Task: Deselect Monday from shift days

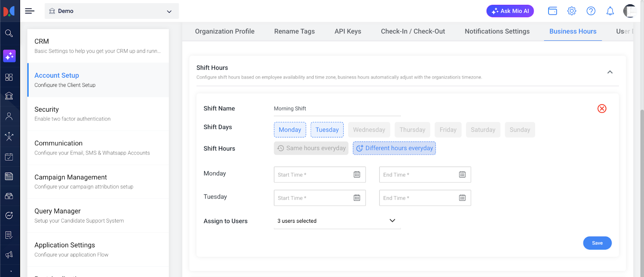Action: [x=290, y=130]
